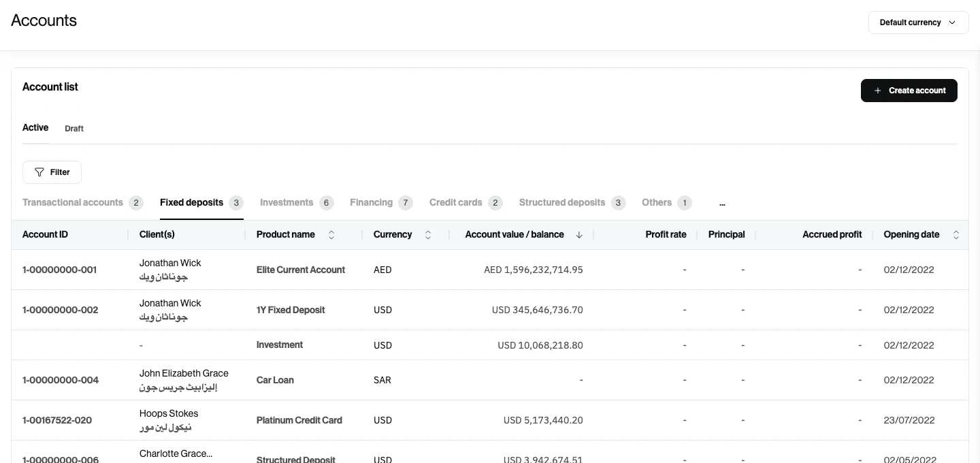Click the funnel icon in Filter

(39, 172)
